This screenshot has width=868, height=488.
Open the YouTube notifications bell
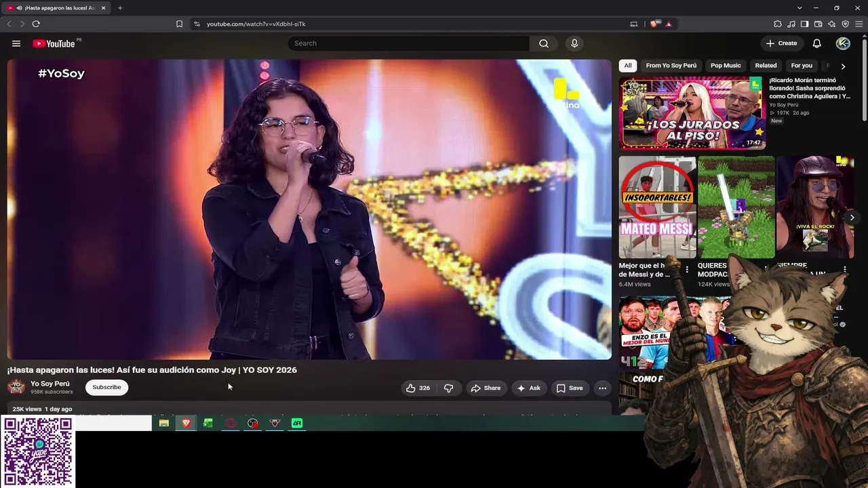817,43
